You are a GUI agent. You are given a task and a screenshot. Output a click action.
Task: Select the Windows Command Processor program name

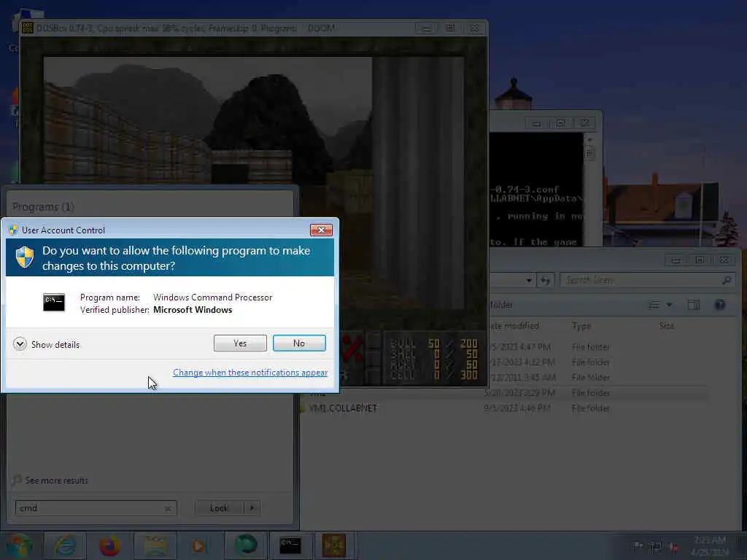212,297
